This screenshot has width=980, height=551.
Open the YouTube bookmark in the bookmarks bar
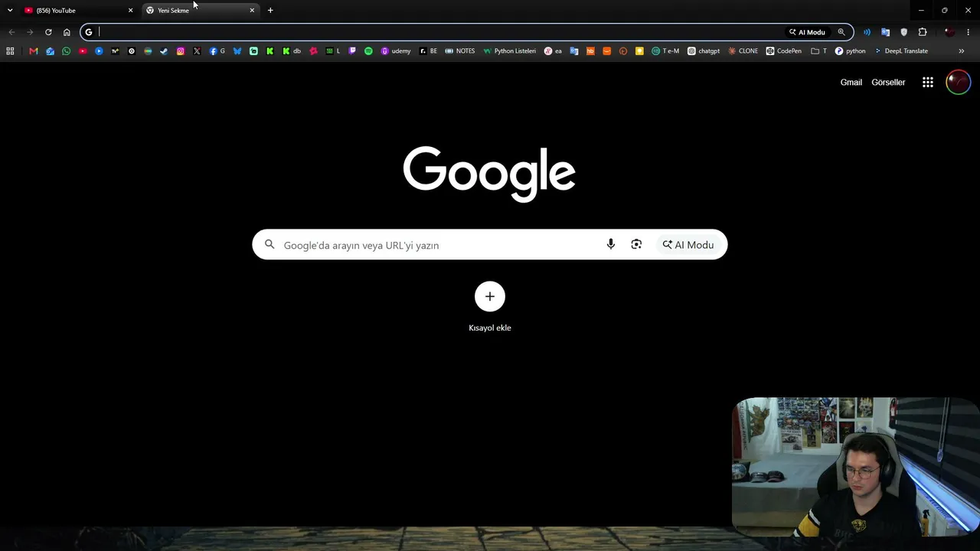click(83, 51)
